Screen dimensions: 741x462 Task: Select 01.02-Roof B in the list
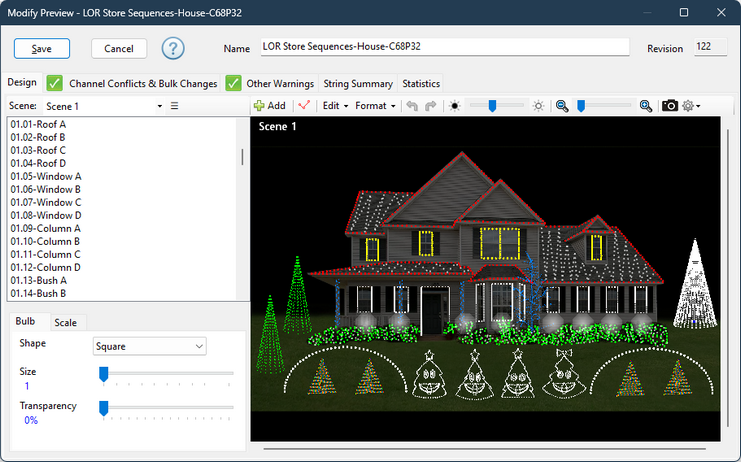pyautogui.click(x=38, y=137)
